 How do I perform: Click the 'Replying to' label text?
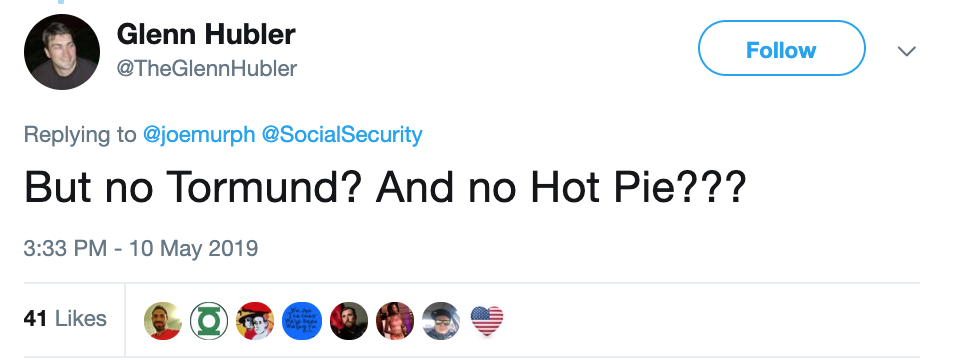tap(80, 135)
